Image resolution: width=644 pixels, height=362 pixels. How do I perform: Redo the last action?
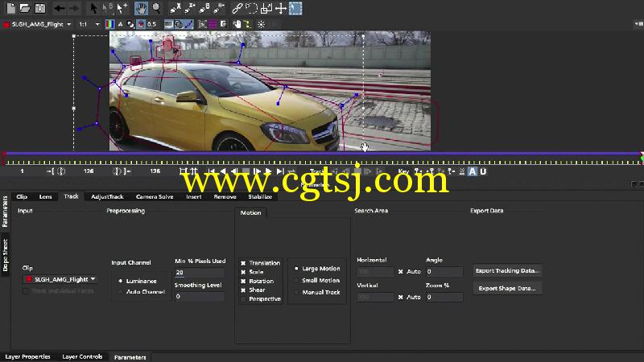74,8
